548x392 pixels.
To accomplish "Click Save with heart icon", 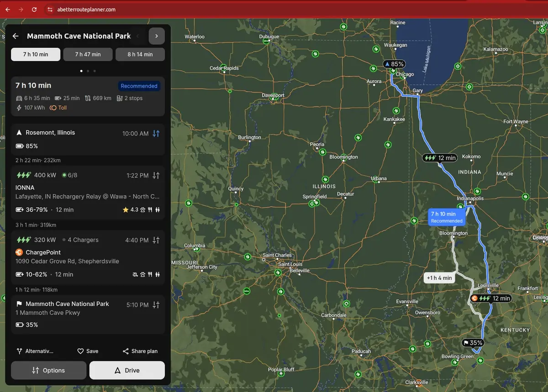I will click(x=88, y=351).
